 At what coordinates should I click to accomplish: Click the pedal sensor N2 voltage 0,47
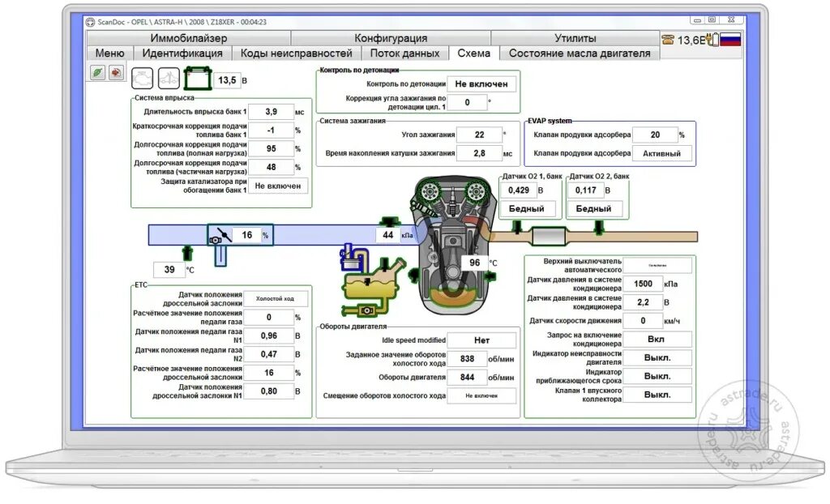tap(269, 354)
